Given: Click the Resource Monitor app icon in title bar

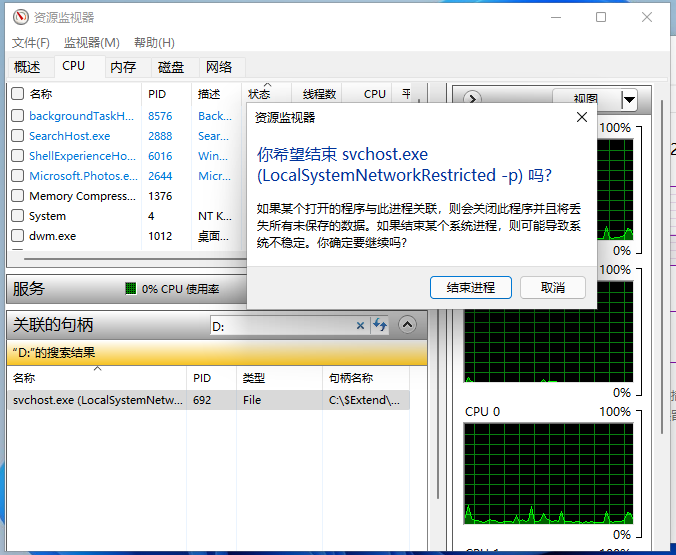Looking at the screenshot, I should click(20, 17).
